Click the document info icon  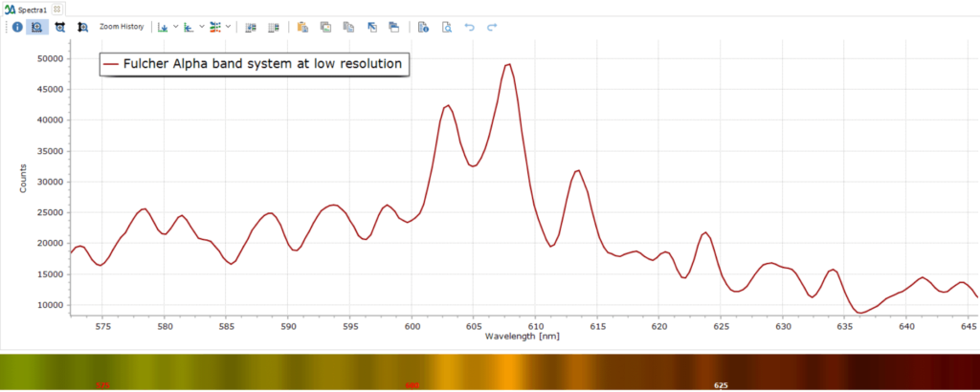423,27
